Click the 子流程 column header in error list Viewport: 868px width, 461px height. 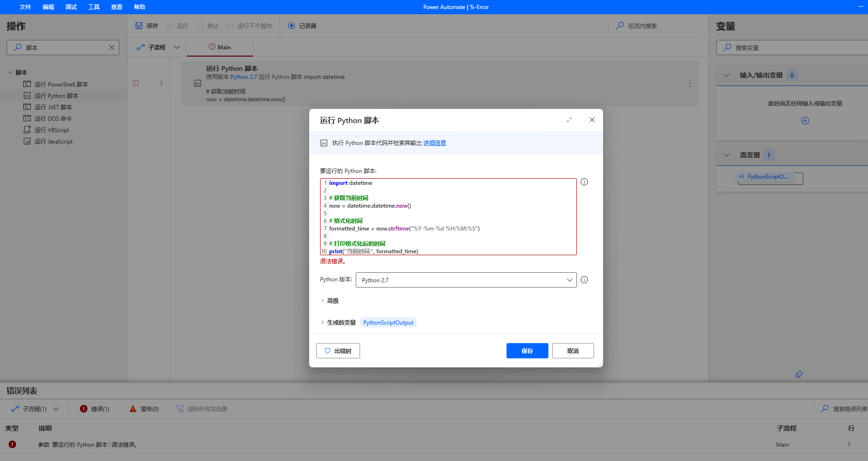(x=787, y=428)
